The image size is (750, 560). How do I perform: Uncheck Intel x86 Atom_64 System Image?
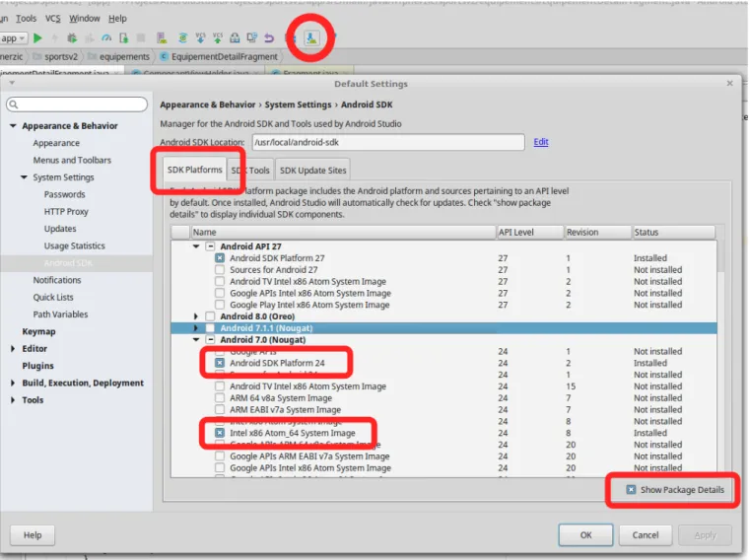tap(220, 433)
